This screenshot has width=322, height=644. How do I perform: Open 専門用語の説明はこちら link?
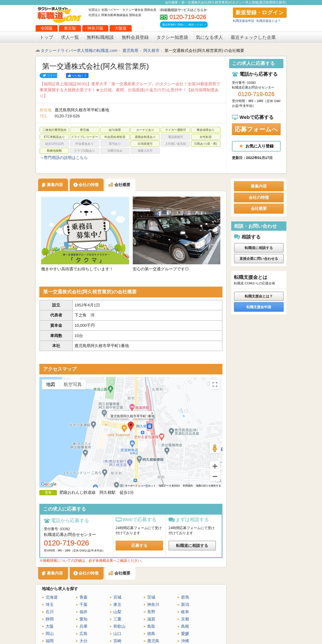point(63,158)
